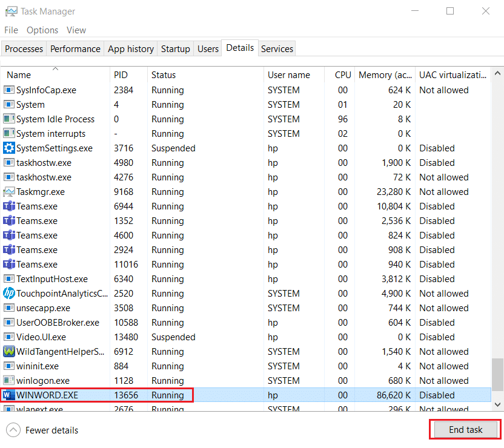The image size is (504, 448).
Task: Click the Task Manager title bar icon
Action: pos(10,11)
